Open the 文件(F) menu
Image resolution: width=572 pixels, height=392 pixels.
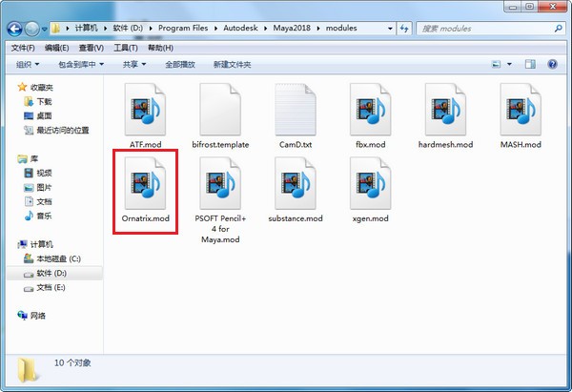coord(23,48)
